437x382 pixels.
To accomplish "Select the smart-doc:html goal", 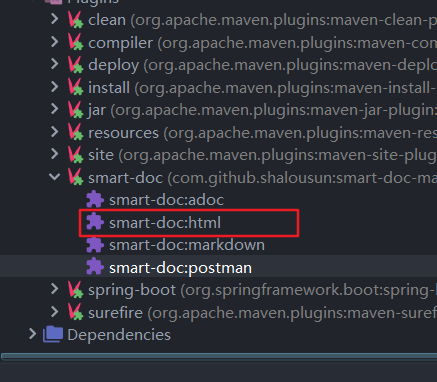I will [165, 223].
